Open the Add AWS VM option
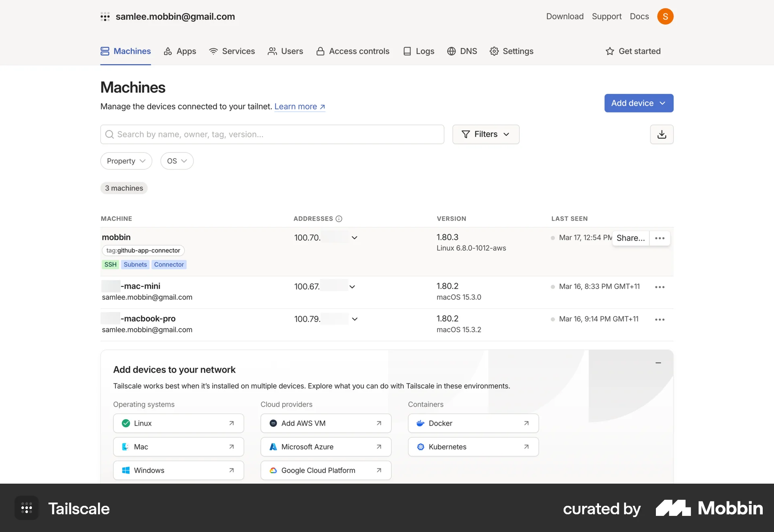Viewport: 774px width, 532px height. [325, 423]
